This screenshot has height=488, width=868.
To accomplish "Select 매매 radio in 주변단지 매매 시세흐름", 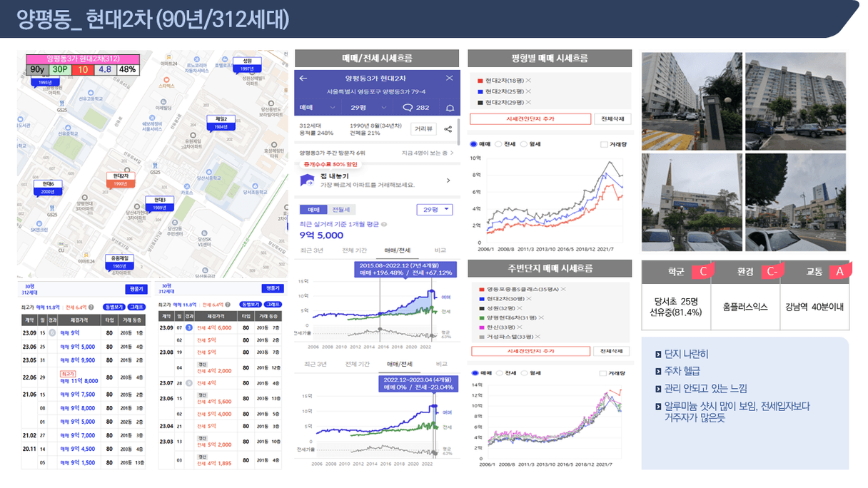I will pyautogui.click(x=474, y=372).
